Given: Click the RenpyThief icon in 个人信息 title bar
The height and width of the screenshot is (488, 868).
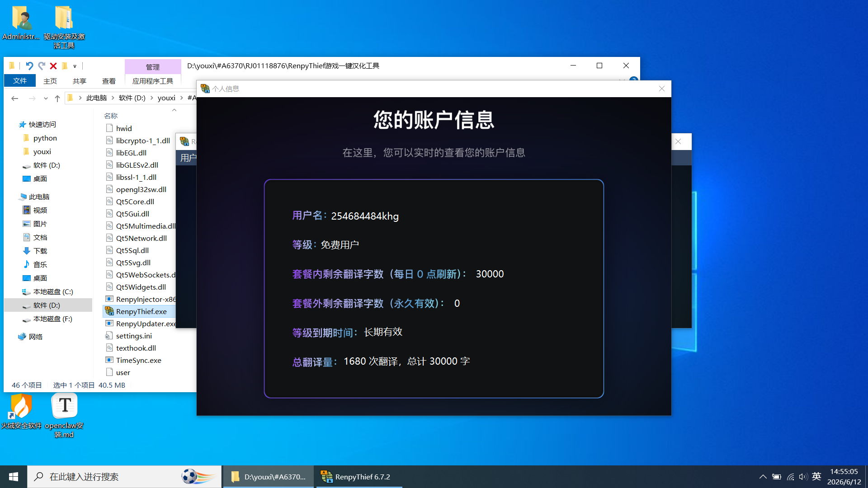Looking at the screenshot, I should tap(205, 89).
